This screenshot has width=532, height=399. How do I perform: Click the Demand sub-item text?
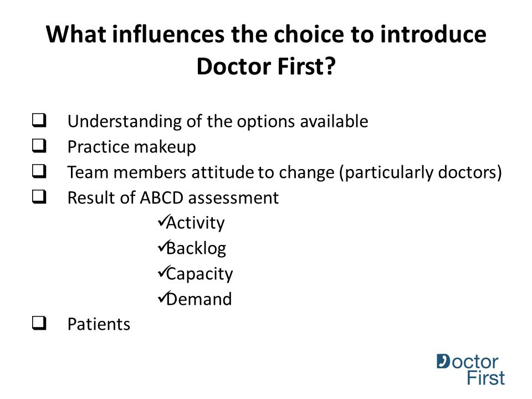tap(199, 299)
